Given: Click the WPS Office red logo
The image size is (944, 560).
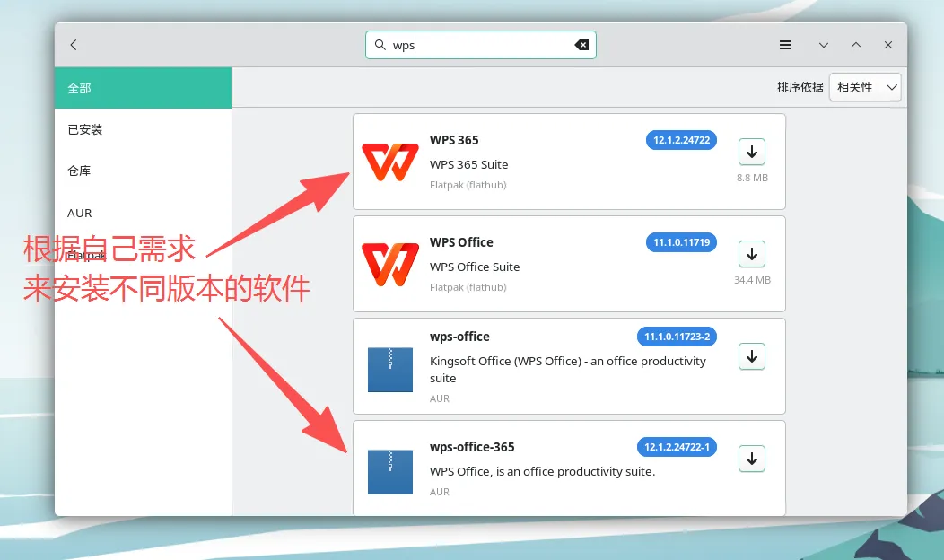Looking at the screenshot, I should 390,265.
